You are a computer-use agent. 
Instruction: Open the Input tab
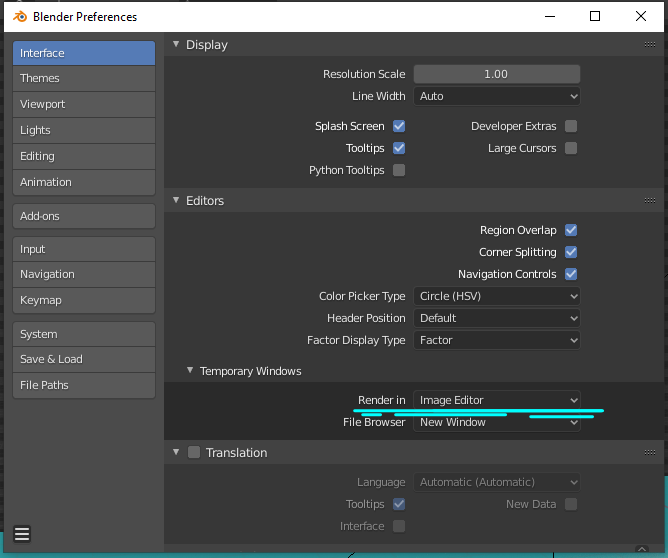click(84, 249)
